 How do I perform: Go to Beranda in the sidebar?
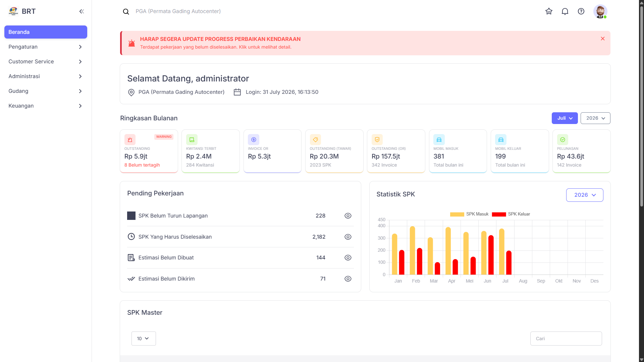click(46, 32)
